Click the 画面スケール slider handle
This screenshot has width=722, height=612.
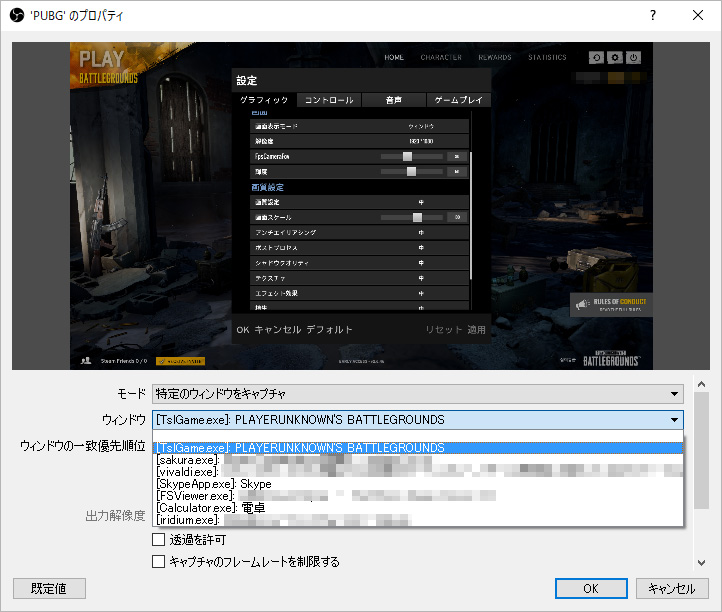point(417,217)
